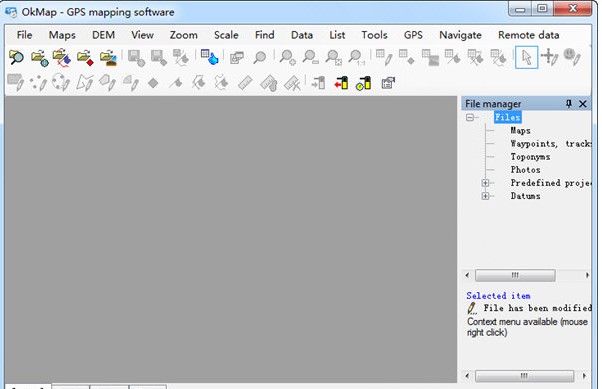Select the zoom out magnifier icon
Viewport: 602px width, 389px height.
click(310, 58)
